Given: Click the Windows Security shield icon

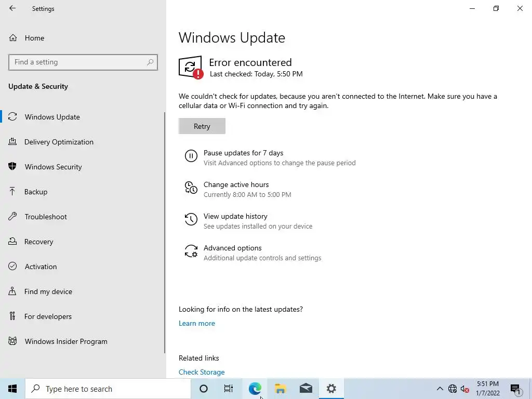Looking at the screenshot, I should [12, 166].
